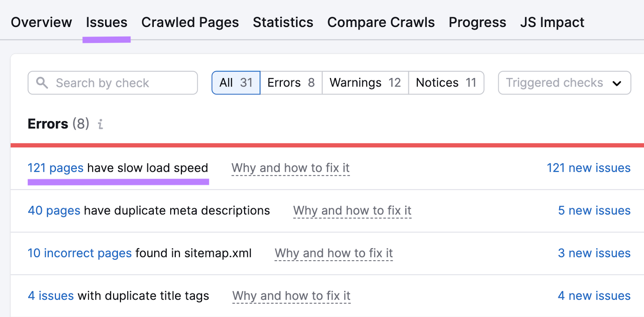Click the chevron on Triggered checks
This screenshot has width=644, height=317.
point(617,83)
